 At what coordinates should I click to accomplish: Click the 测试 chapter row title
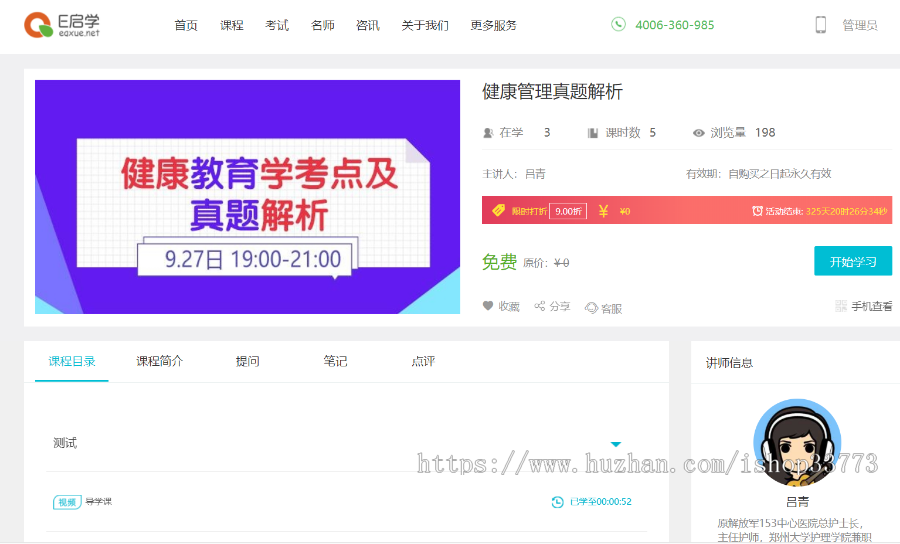click(x=65, y=443)
